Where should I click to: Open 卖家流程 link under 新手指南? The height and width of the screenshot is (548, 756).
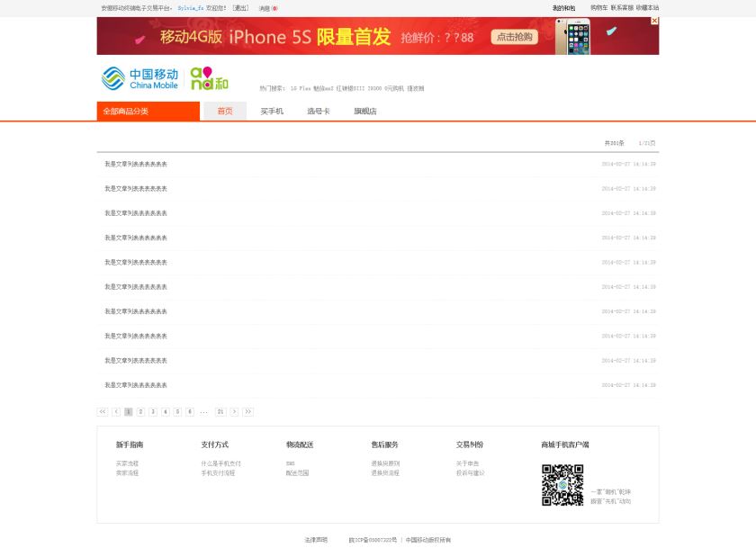(x=127, y=472)
